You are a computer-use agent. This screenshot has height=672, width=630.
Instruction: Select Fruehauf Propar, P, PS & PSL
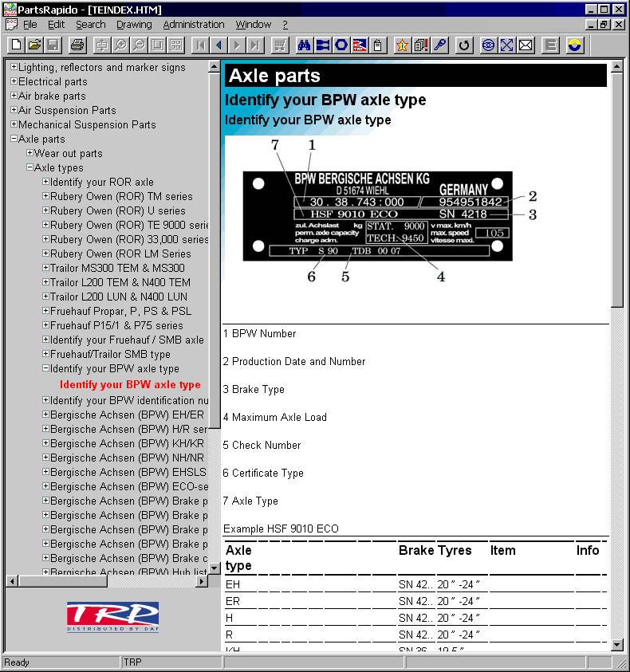121,311
